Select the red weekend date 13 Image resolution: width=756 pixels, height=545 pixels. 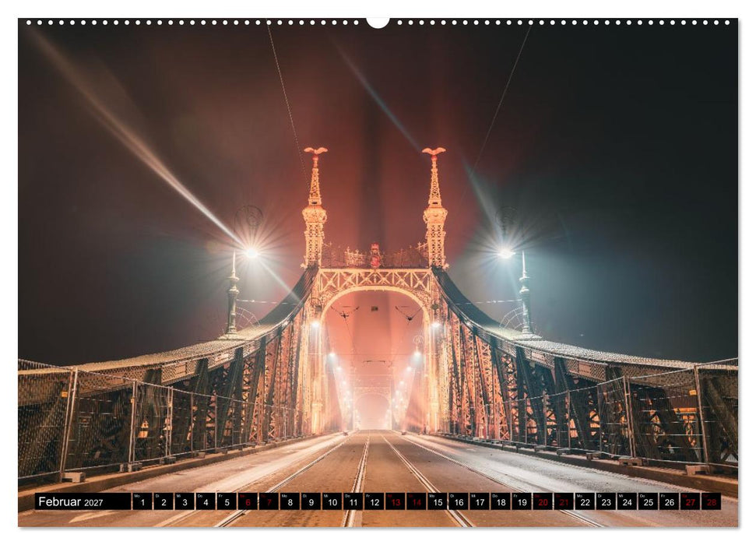click(x=395, y=501)
